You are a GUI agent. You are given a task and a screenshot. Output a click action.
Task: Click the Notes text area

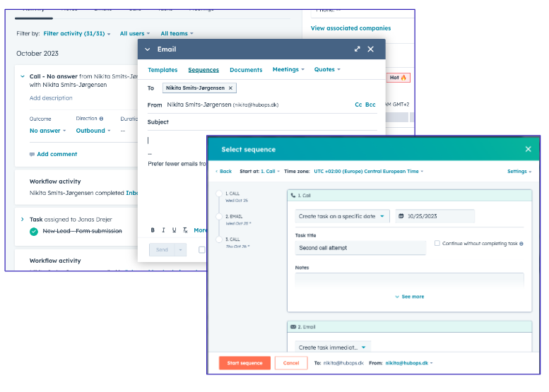(409, 281)
